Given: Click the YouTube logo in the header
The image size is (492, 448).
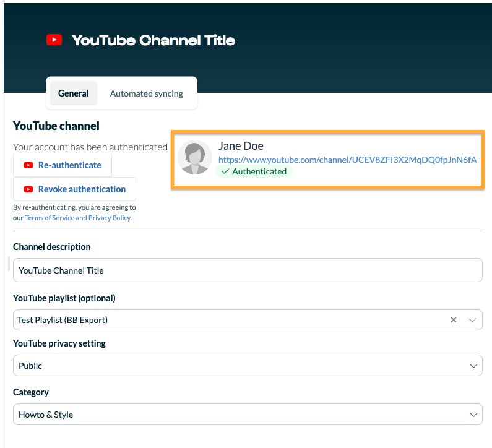Looking at the screenshot, I should [54, 40].
